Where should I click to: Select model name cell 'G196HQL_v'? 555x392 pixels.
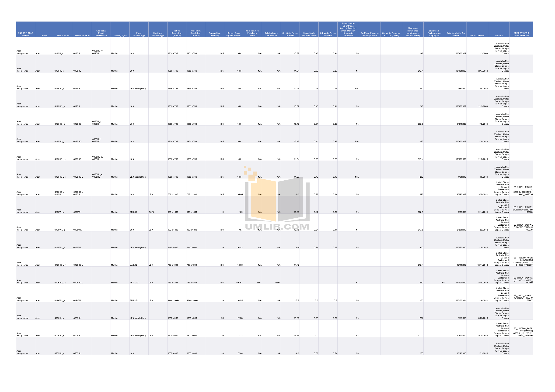(60, 283)
